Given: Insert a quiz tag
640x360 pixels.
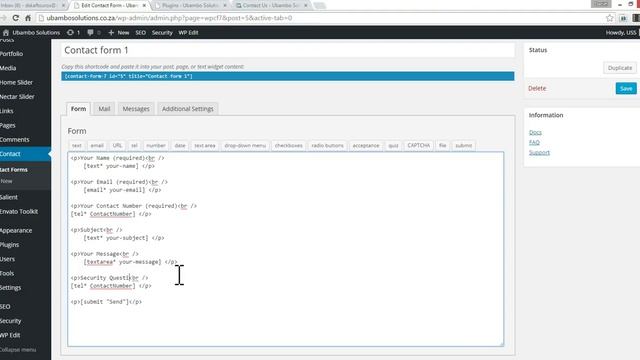Looking at the screenshot, I should (x=393, y=145).
